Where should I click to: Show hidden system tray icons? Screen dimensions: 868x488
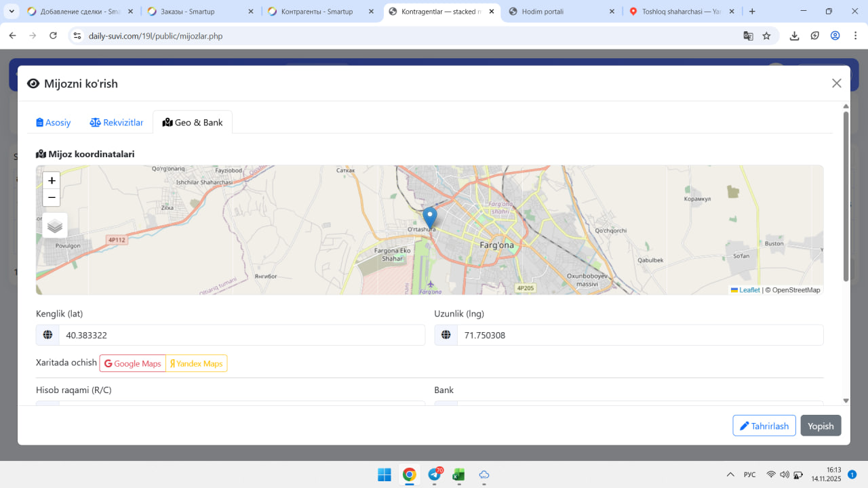coord(730,474)
